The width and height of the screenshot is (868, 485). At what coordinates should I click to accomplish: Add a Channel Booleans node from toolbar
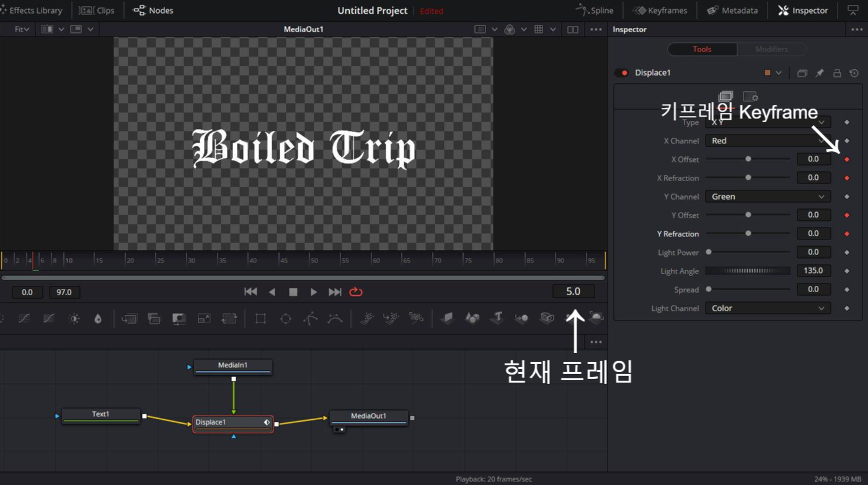(x=154, y=319)
